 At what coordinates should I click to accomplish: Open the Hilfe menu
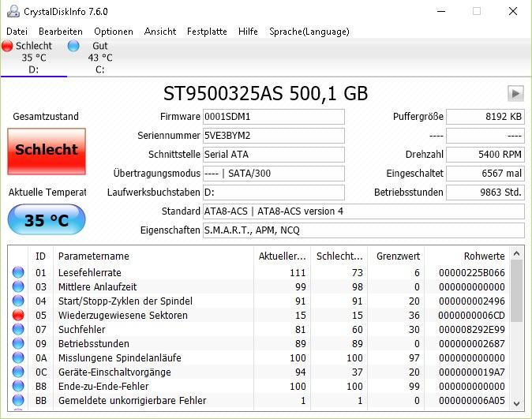click(x=248, y=32)
